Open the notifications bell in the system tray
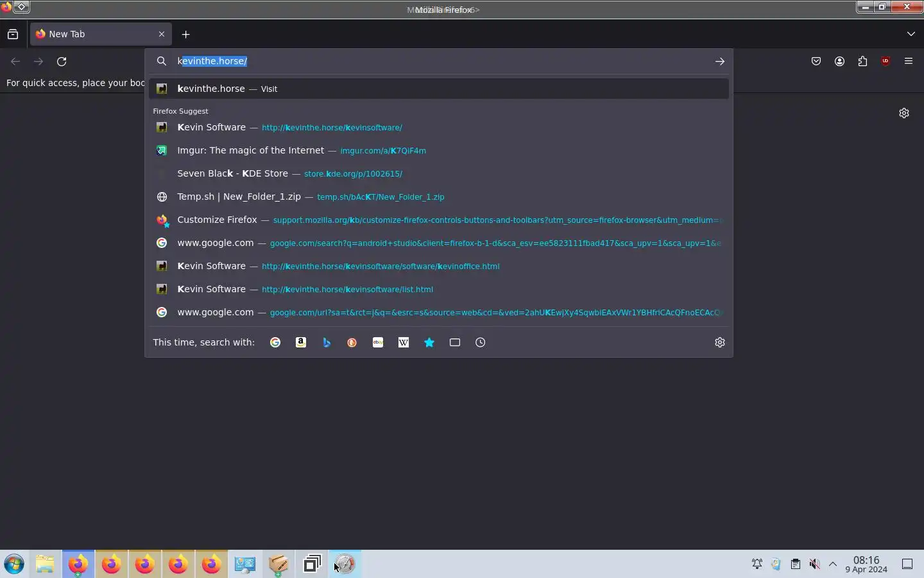This screenshot has width=924, height=578. (x=757, y=565)
